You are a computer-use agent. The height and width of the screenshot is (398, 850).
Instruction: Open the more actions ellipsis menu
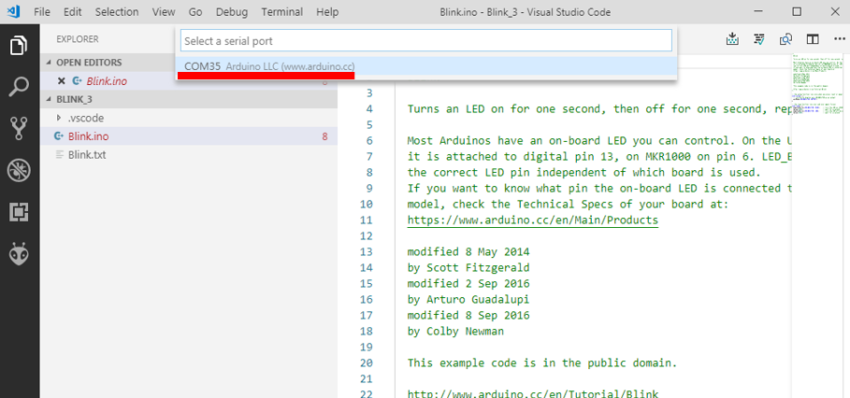(x=839, y=39)
